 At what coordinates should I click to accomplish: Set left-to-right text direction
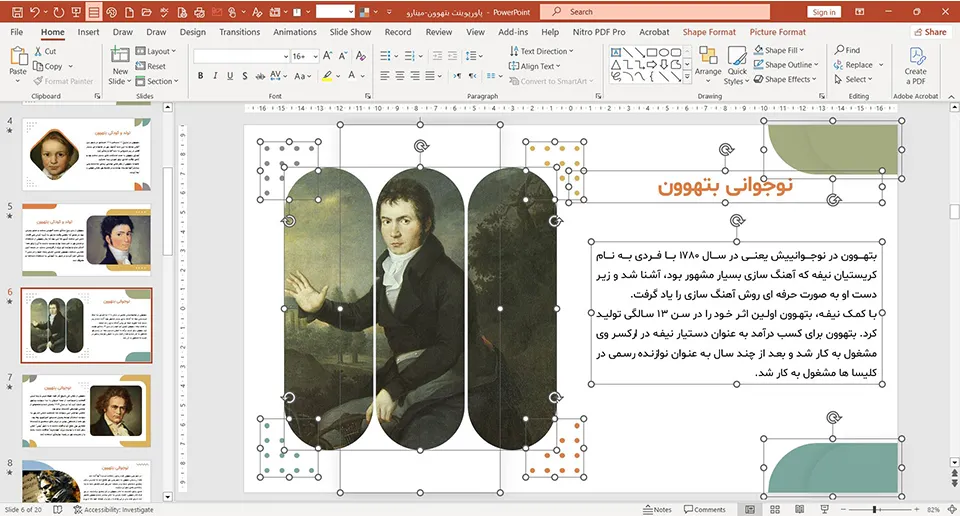click(457, 76)
